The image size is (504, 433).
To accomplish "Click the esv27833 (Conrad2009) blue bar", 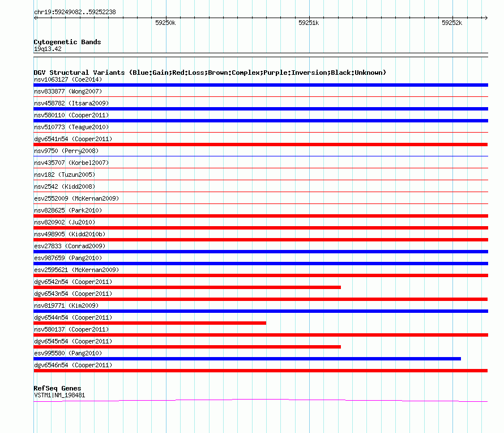I will point(260,252).
